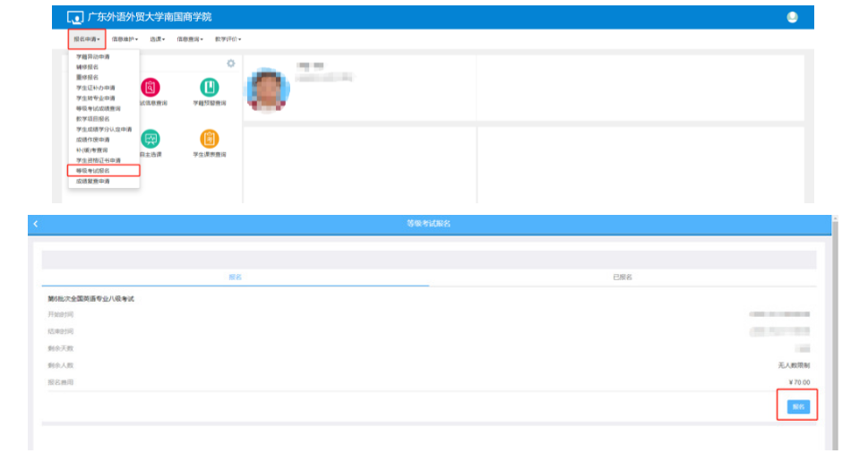
Task: Select 成绩作废申请 menu entry
Action: 93,140
